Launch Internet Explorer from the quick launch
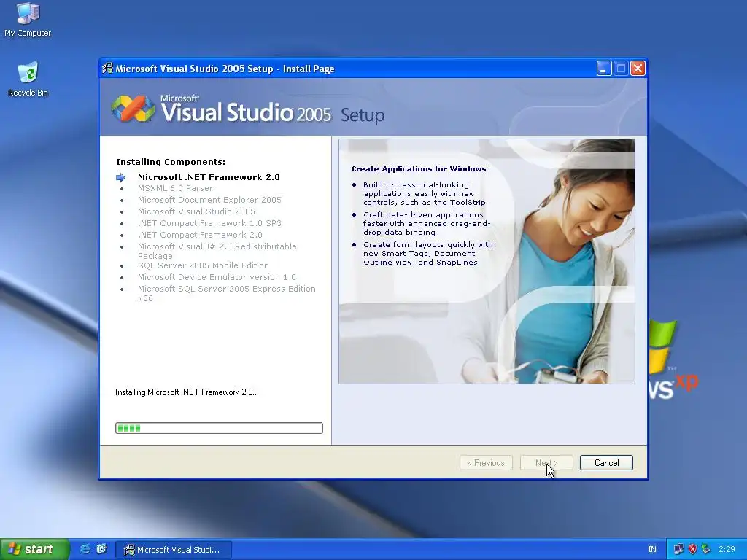747x560 pixels. 85,549
